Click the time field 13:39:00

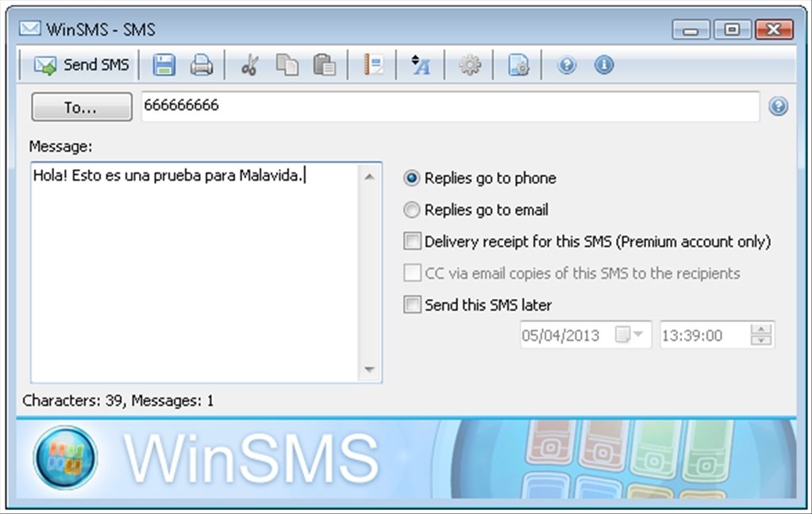tap(704, 335)
